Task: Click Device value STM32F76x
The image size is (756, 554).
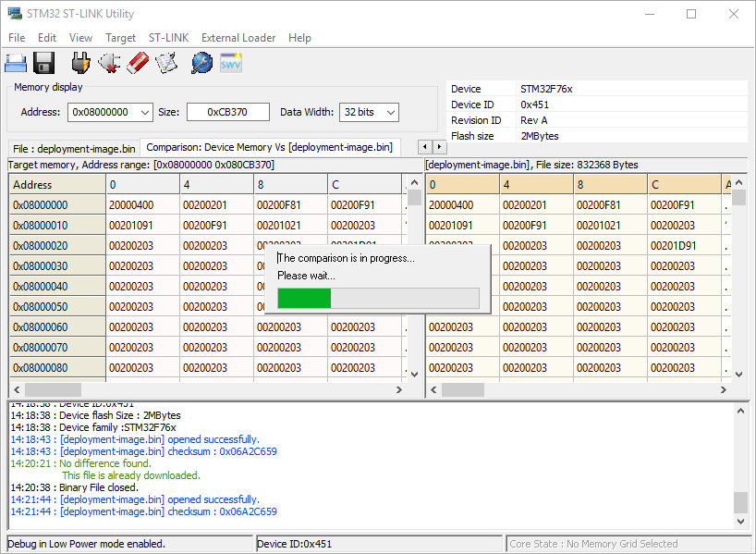Action: [x=546, y=89]
